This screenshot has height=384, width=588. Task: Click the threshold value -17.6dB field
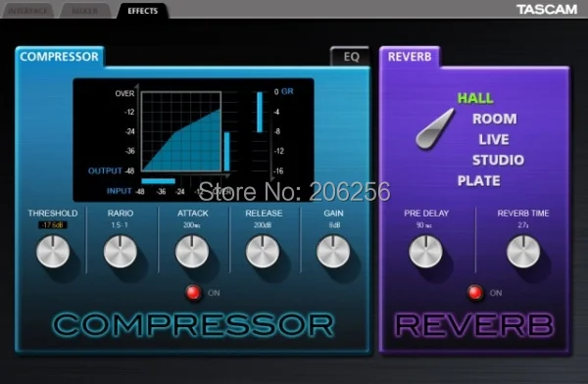coord(53,225)
